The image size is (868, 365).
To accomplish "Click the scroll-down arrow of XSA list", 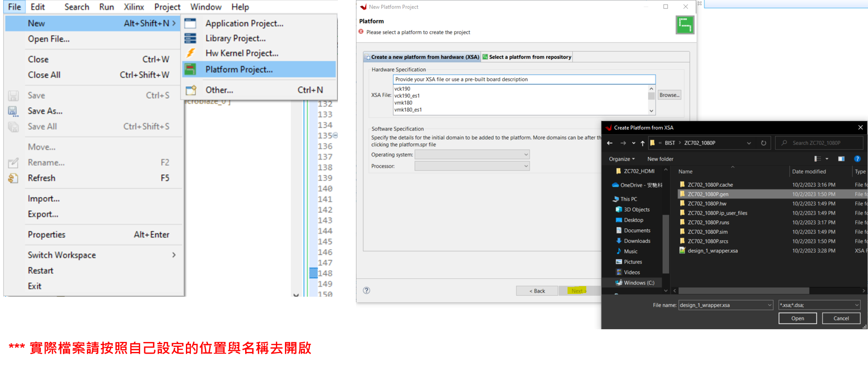I will tap(651, 111).
